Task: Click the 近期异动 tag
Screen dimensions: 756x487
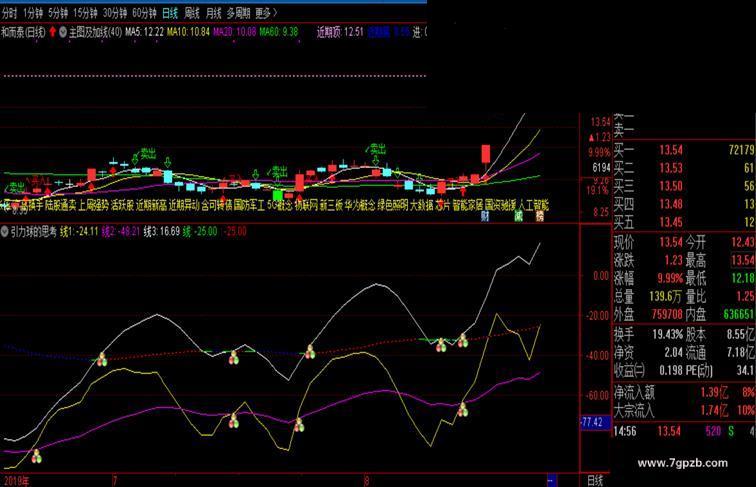Action: click(x=184, y=206)
